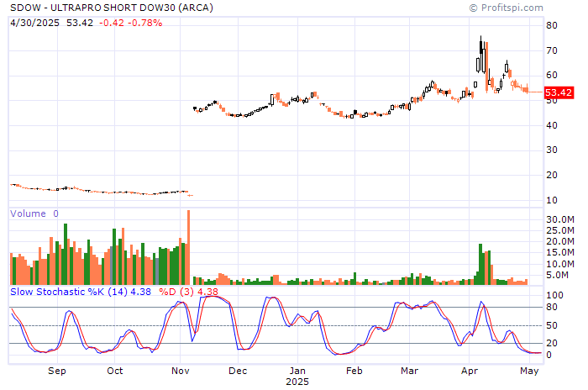The image size is (588, 390).
Task: Click the 40 price axis label
Action: tap(552, 125)
